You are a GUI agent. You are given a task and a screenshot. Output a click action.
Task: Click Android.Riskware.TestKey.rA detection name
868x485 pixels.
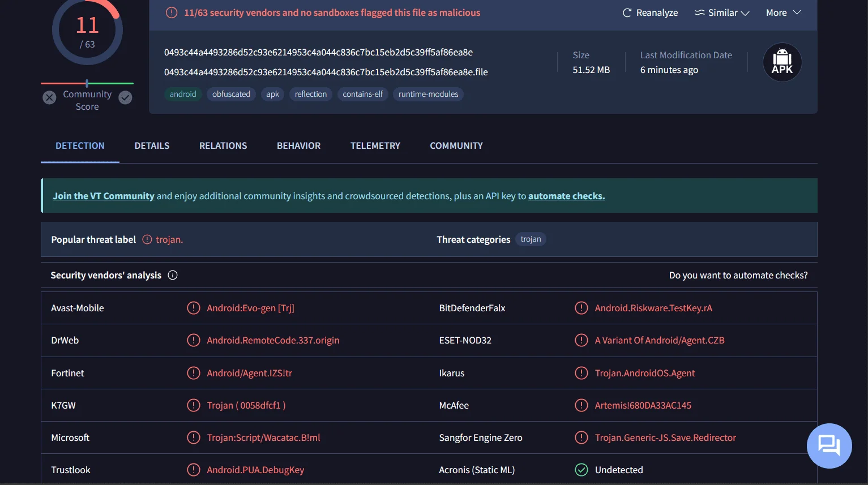click(653, 308)
